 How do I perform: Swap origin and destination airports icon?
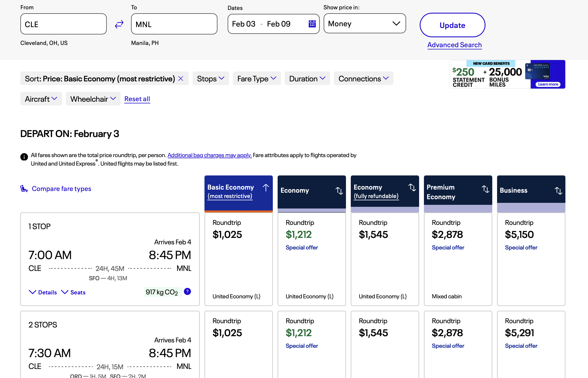point(119,24)
